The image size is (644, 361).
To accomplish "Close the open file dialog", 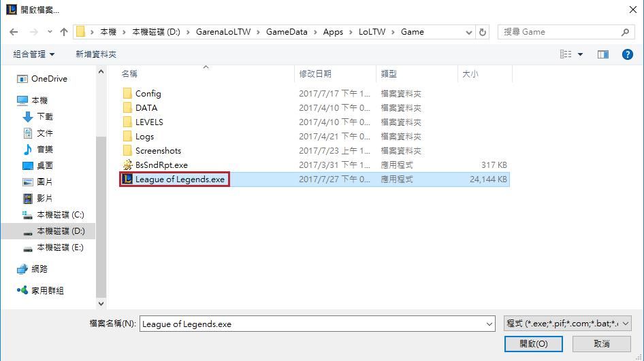I will click(x=633, y=10).
